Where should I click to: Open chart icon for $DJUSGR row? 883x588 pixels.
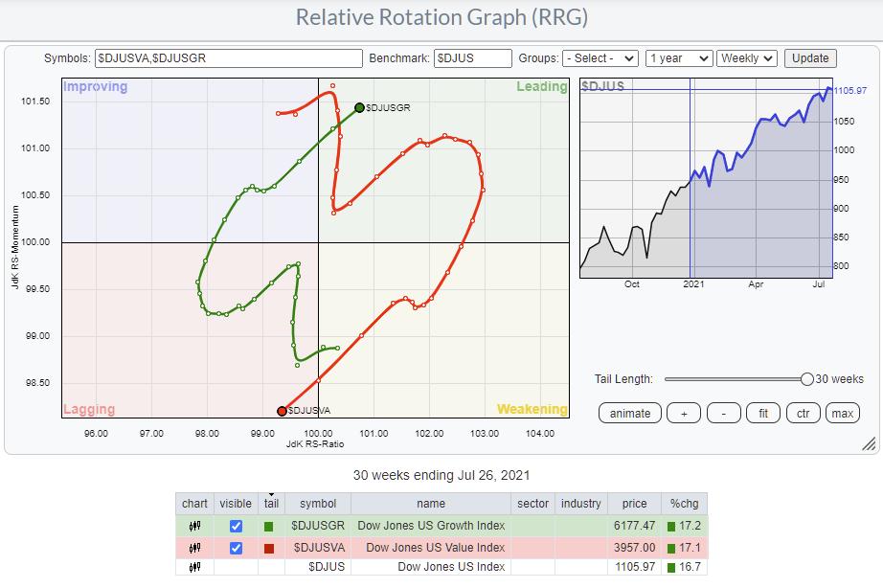coord(194,526)
